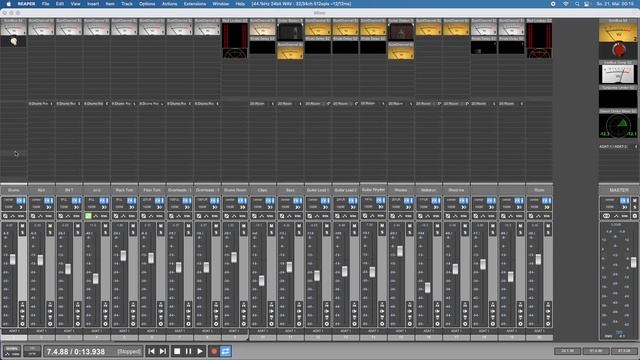Open the ADAT 1 input selector under Kick strip
The image size is (640, 360).
pos(41,331)
